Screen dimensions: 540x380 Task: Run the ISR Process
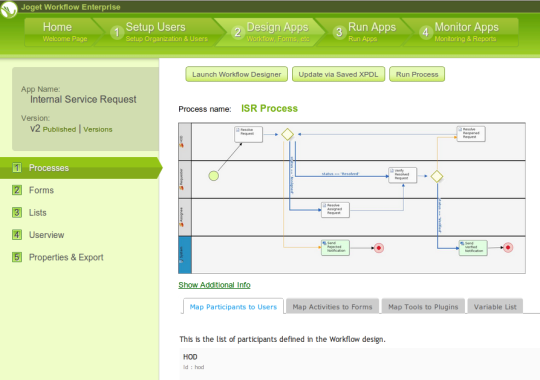(417, 74)
